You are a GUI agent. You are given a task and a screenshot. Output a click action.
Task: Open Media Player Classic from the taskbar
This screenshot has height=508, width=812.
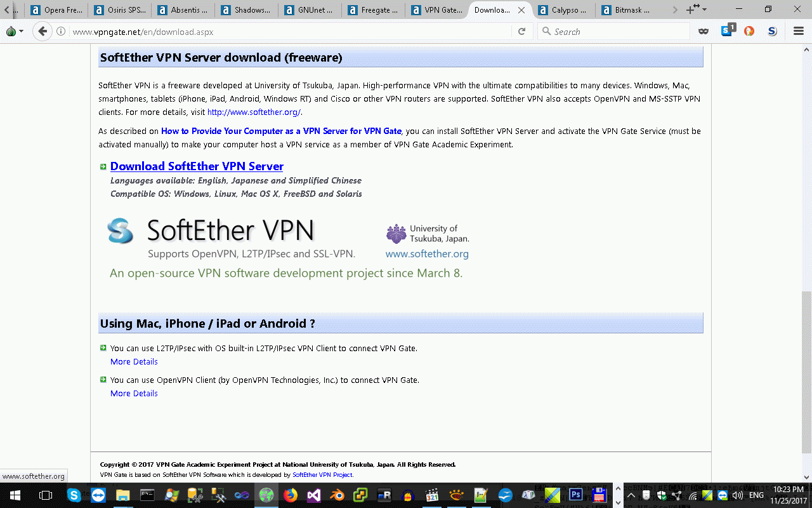tap(433, 495)
